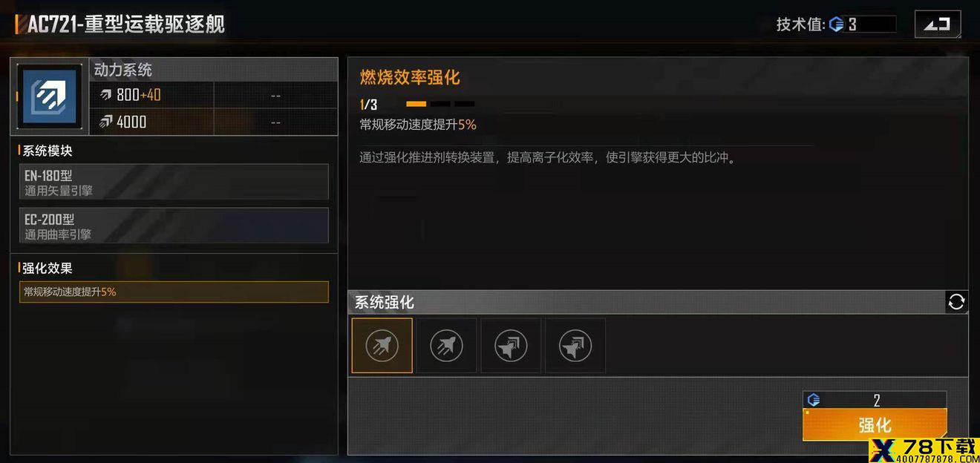Click the blue tech point icon near 技术值
This screenshot has height=463, width=980.
point(837,24)
